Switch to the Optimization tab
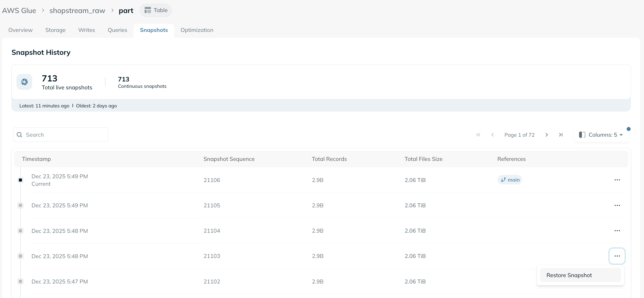Image resolution: width=644 pixels, height=298 pixels. (197, 30)
